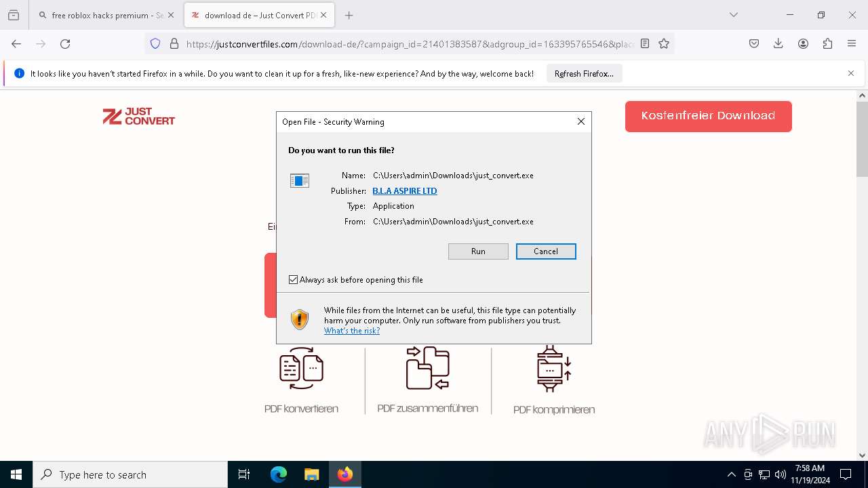This screenshot has height=488, width=868.
Task: Click the Firefox taskbar icon
Action: (345, 474)
